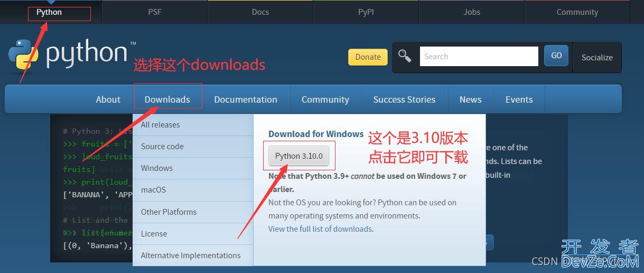Open the Success Stories navigation item
This screenshot has width=644, height=273.
point(404,99)
